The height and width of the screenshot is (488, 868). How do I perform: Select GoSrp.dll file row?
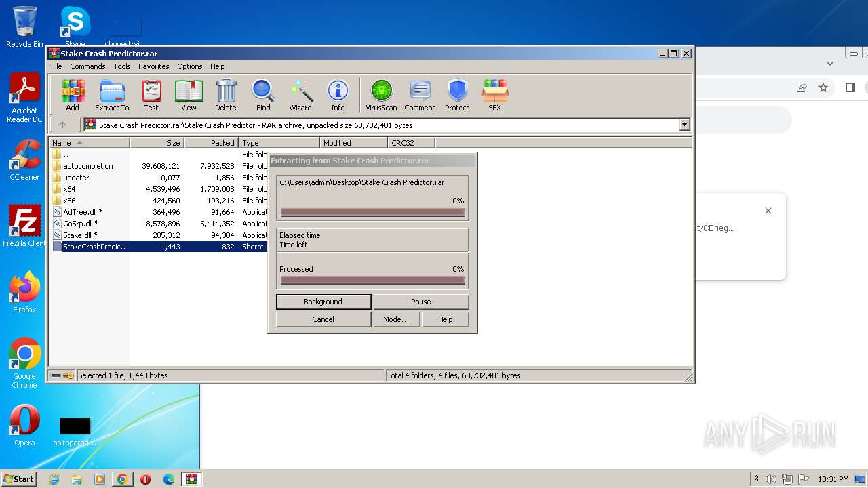tap(159, 224)
